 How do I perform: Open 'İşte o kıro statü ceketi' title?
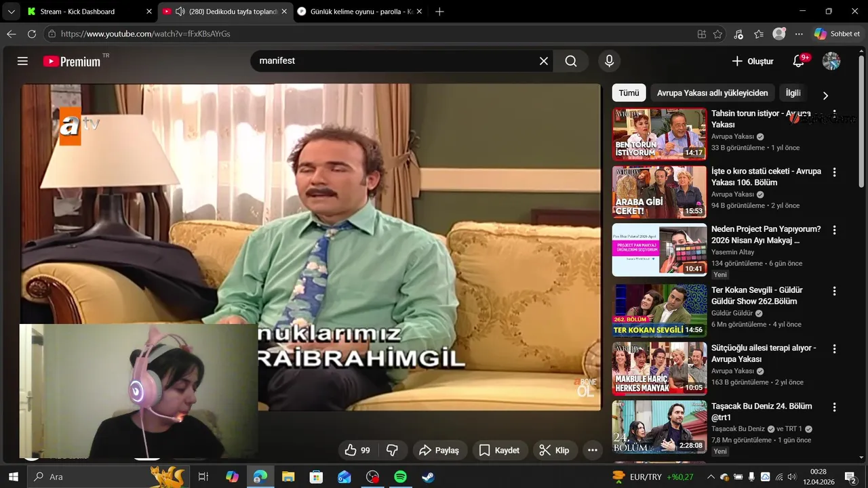pyautogui.click(x=766, y=177)
